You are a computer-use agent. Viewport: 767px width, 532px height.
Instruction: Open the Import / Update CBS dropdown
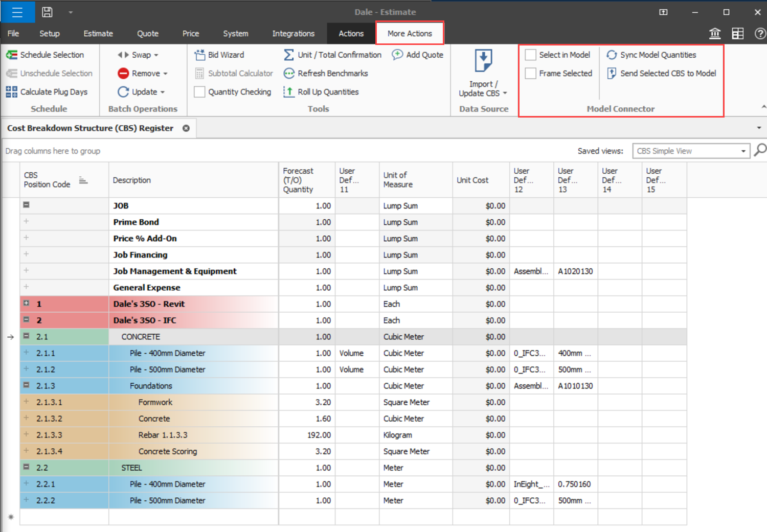pyautogui.click(x=483, y=89)
